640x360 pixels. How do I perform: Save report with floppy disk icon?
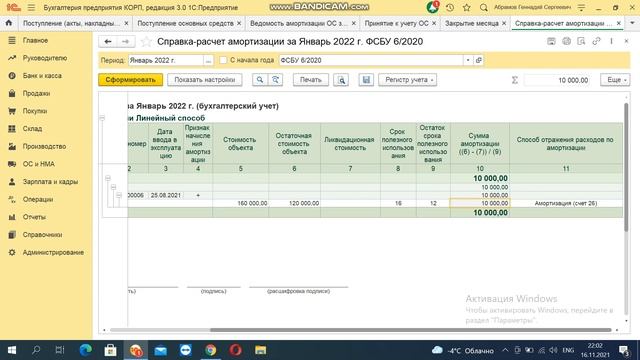pyautogui.click(x=366, y=80)
